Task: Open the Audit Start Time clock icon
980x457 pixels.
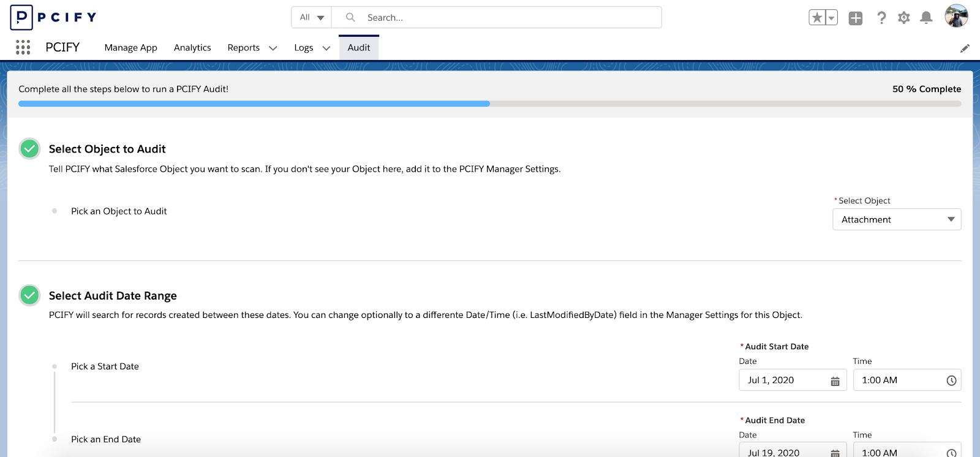Action: point(951,380)
